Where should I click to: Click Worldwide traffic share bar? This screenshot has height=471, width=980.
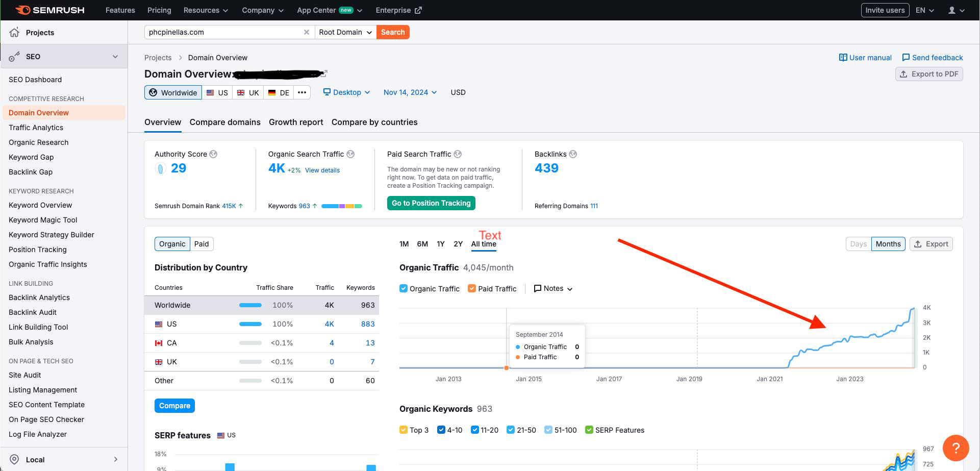(250, 305)
